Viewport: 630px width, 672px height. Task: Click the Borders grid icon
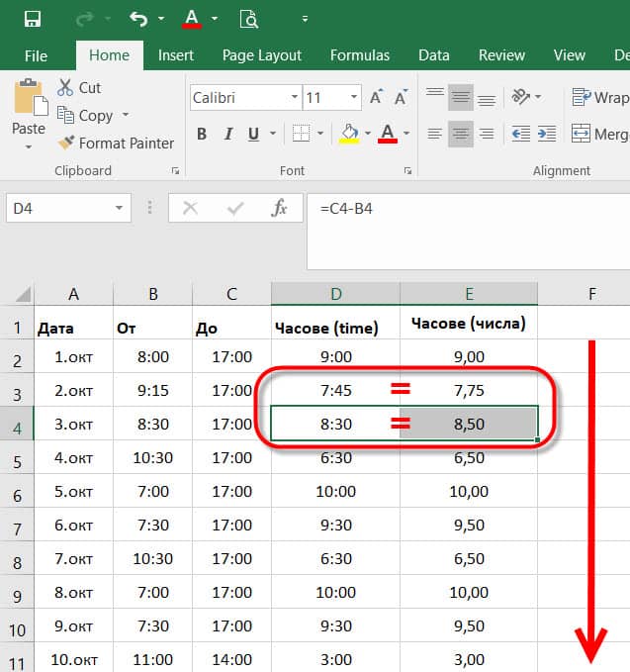[x=301, y=134]
